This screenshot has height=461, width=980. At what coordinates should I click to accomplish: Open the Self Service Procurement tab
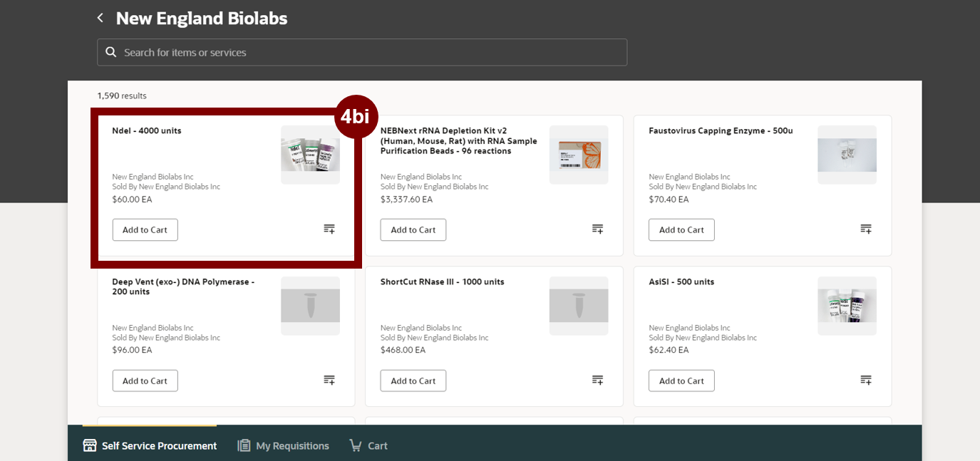(x=150, y=445)
